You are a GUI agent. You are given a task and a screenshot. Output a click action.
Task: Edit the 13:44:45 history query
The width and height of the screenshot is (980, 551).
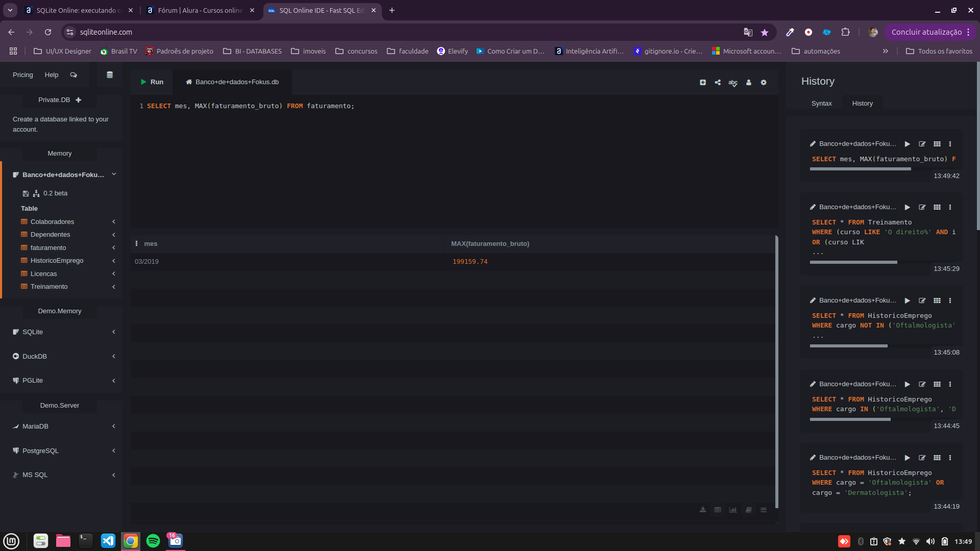[922, 385]
